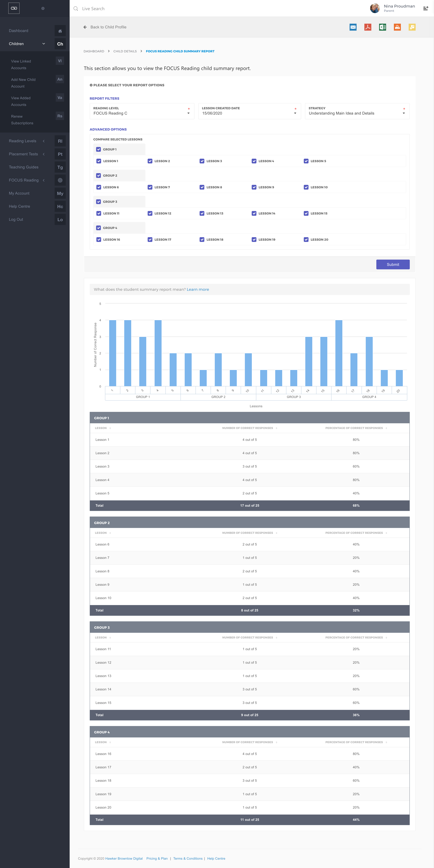Go to Child Details via the breadcrumb
The image size is (434, 868).
pos(125,51)
